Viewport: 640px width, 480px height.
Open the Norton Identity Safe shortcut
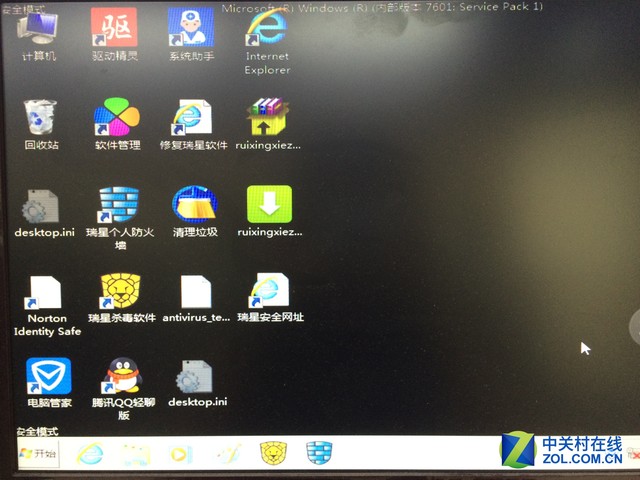(x=47, y=306)
